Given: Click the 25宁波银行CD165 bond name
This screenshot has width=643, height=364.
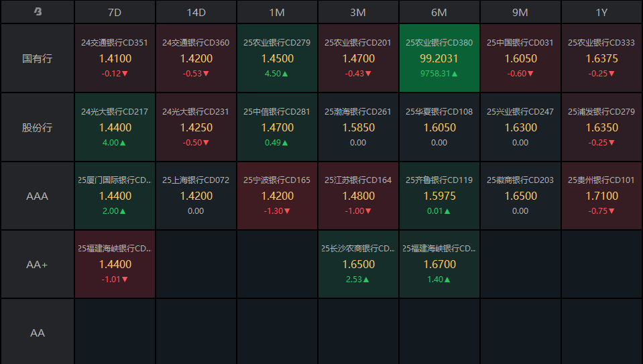Looking at the screenshot, I should click(x=277, y=180).
